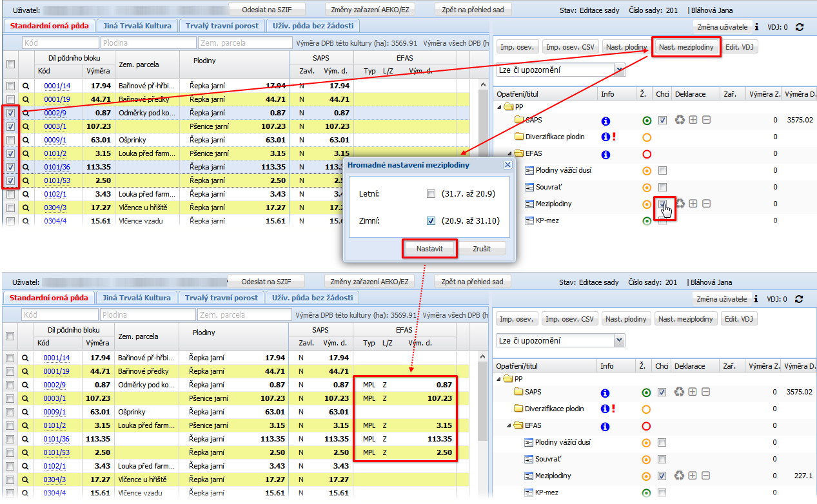Click minus icon on upper Meziplodiny row
Image resolution: width=817 pixels, height=504 pixels.
pyautogui.click(x=707, y=204)
